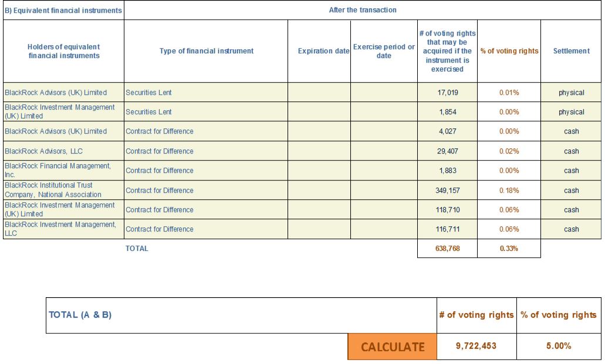Select the first Securities Lent type cell

[x=206, y=93]
